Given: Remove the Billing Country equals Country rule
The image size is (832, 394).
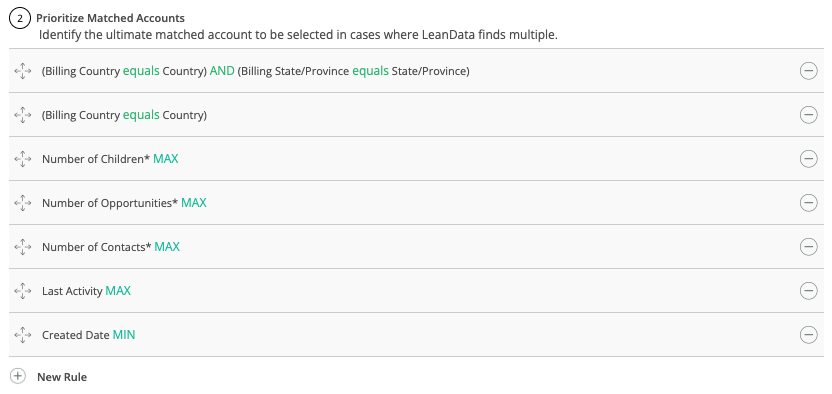Looking at the screenshot, I should point(808,115).
